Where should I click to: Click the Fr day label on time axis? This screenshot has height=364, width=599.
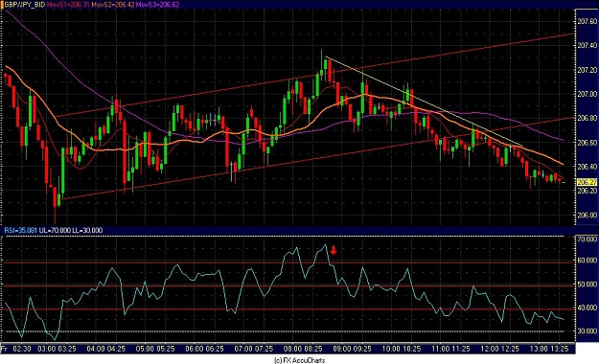coord(5,349)
